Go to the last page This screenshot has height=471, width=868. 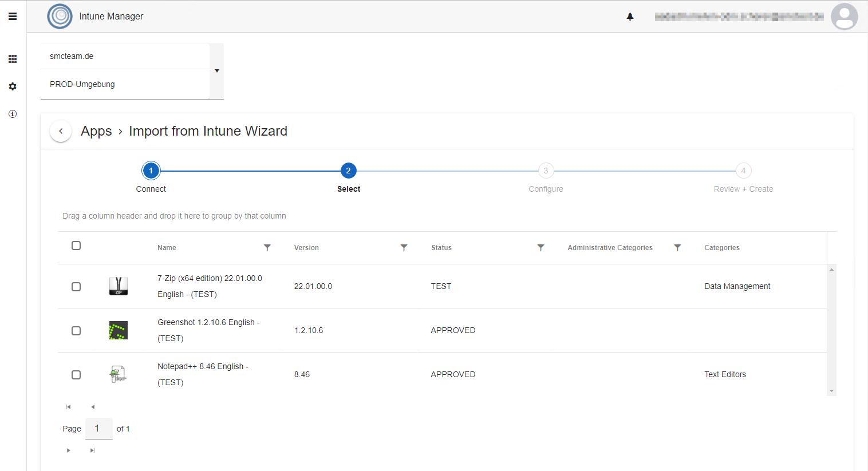click(x=93, y=450)
